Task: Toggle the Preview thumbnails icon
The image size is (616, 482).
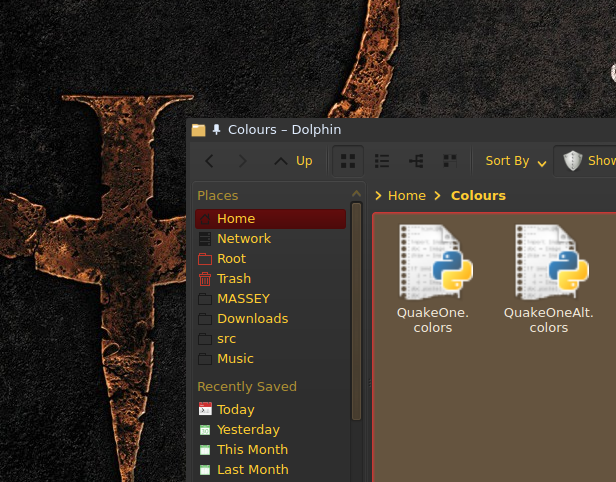Action: pyautogui.click(x=450, y=161)
